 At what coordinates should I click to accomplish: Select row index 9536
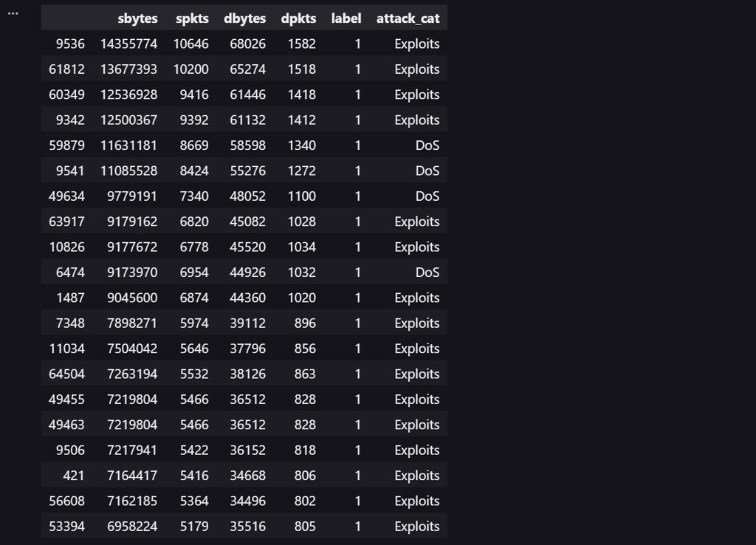70,44
